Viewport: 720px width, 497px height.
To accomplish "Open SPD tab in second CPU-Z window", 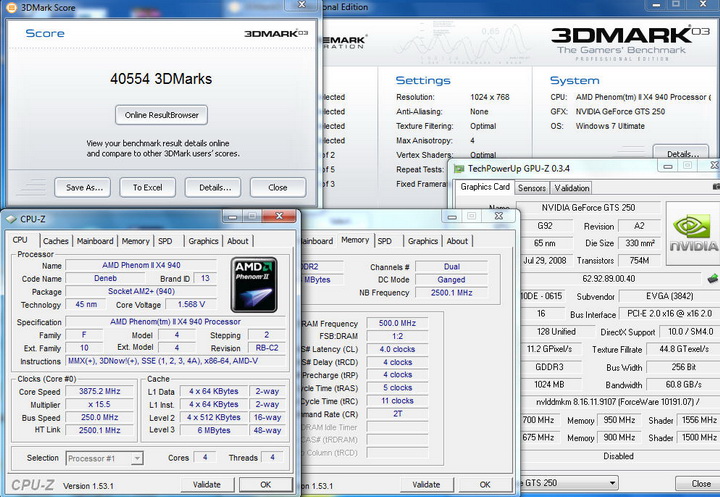I will pos(385,241).
